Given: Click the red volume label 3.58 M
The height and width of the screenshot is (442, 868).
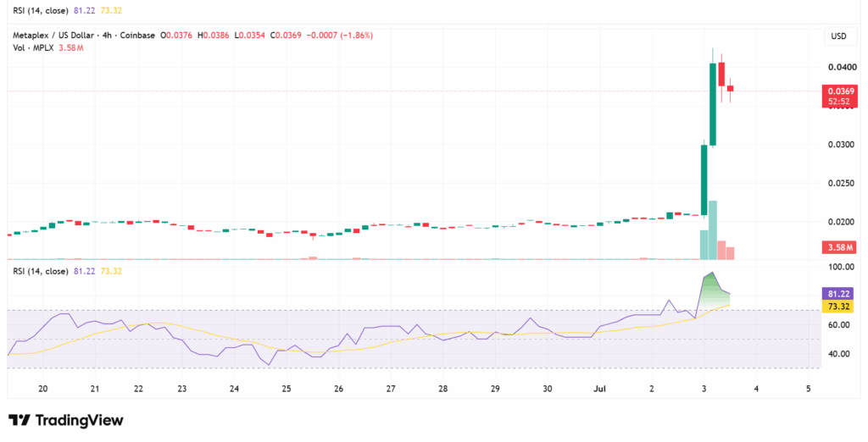Looking at the screenshot, I should coord(840,247).
